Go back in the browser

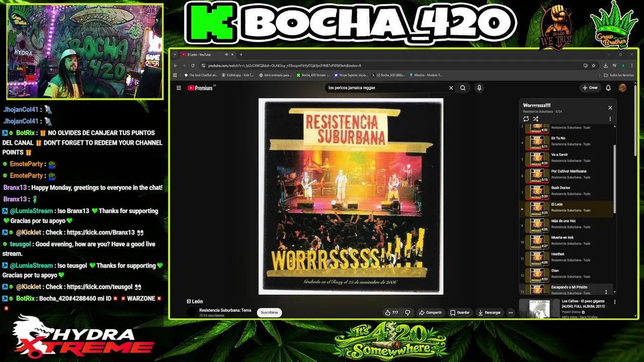[x=175, y=65]
